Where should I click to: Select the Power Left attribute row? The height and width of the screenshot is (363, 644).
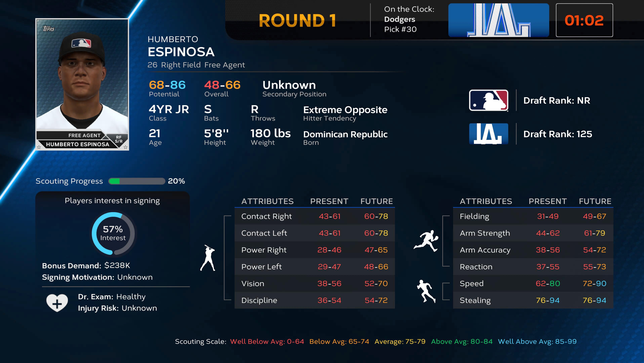tap(314, 267)
